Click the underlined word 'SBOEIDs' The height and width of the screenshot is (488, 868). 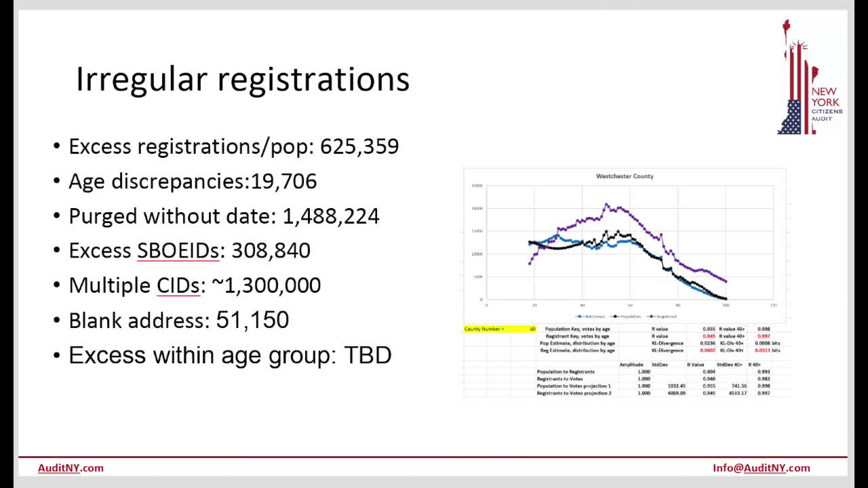pos(178,251)
